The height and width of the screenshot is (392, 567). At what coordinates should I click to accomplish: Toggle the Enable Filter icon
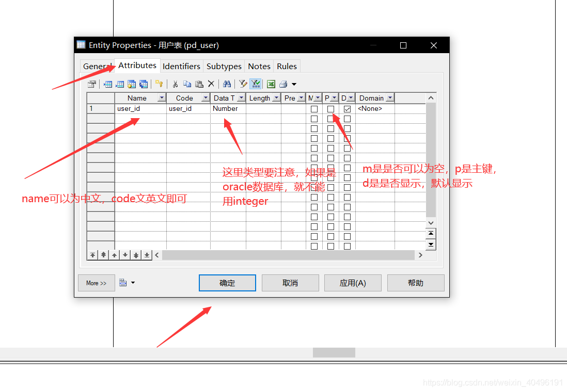(x=256, y=84)
